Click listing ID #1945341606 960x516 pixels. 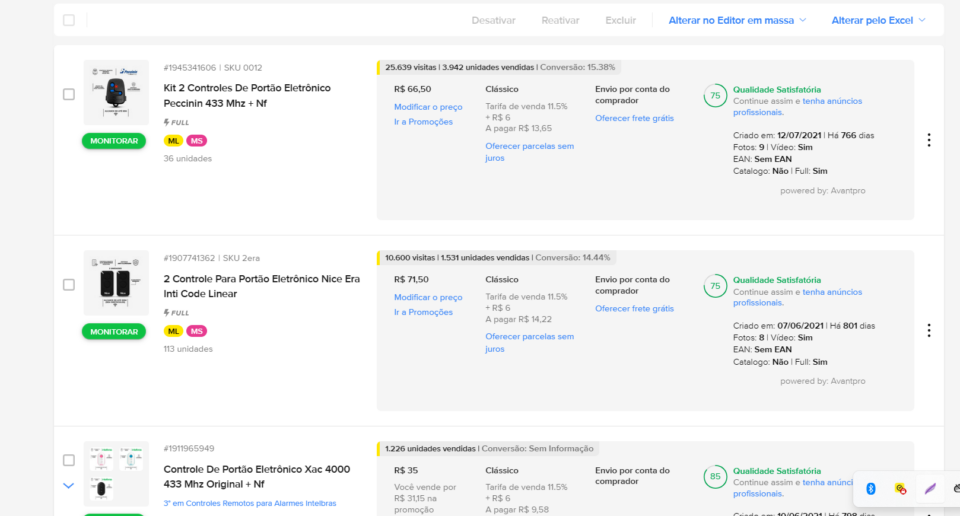click(x=190, y=67)
